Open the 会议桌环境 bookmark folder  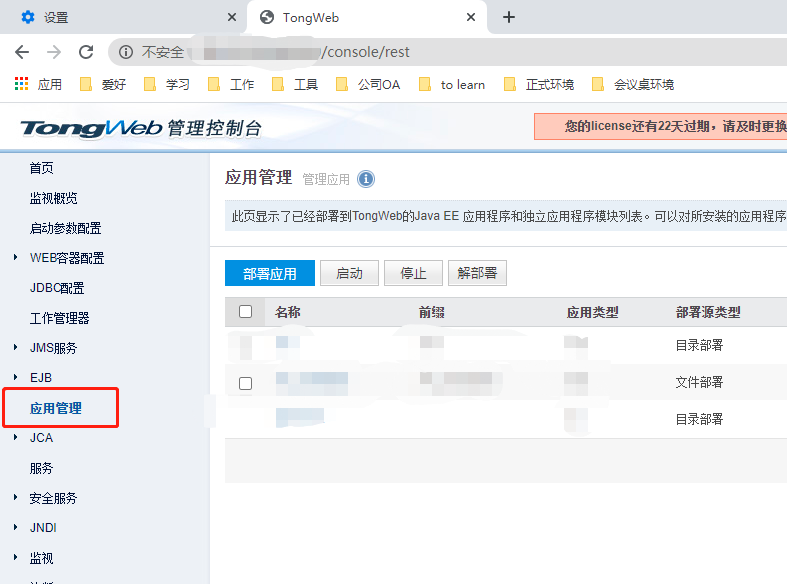633,84
